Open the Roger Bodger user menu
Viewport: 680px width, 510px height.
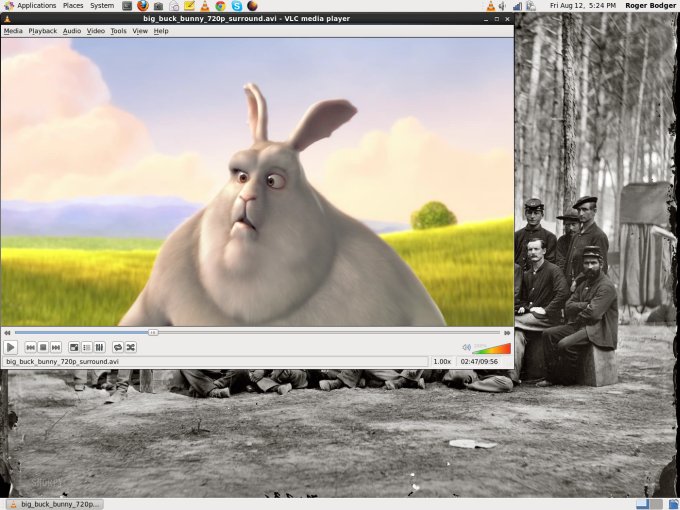pos(651,6)
